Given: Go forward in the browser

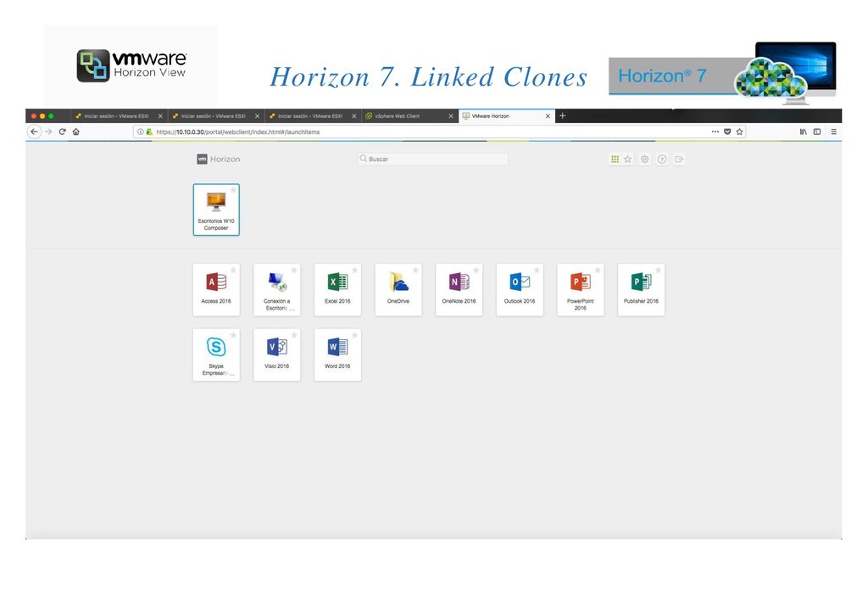Looking at the screenshot, I should coord(48,131).
